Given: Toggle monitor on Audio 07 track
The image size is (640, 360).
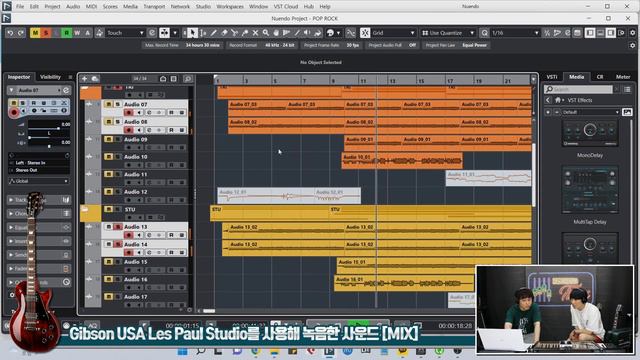Looking at the screenshot, I should 140,113.
